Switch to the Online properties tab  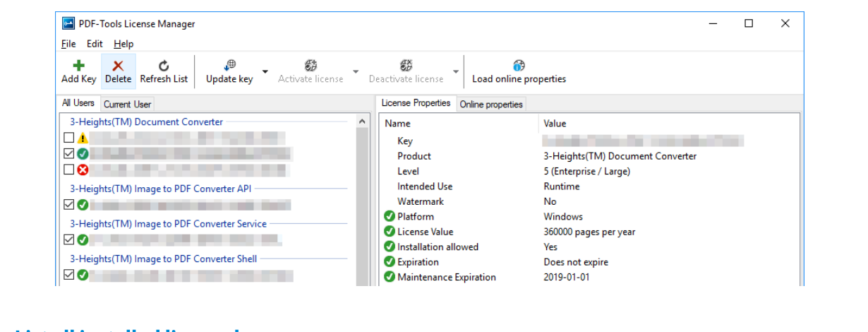pyautogui.click(x=491, y=105)
